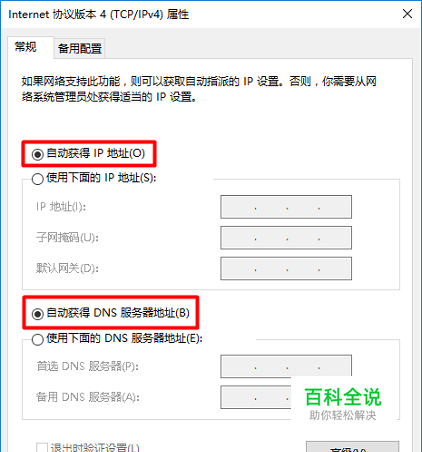
Task: Open the 高级(V) advanced settings button
Action: [x=352, y=447]
